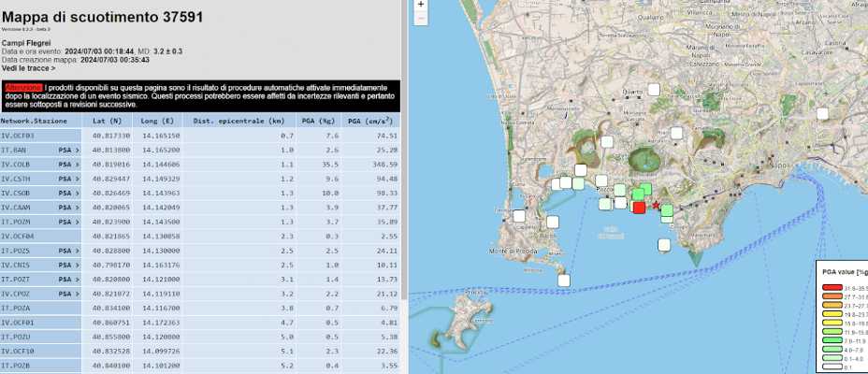This screenshot has height=374, width=868.
Task: Click the 35.5 PGA %g cell
Action: (330, 165)
